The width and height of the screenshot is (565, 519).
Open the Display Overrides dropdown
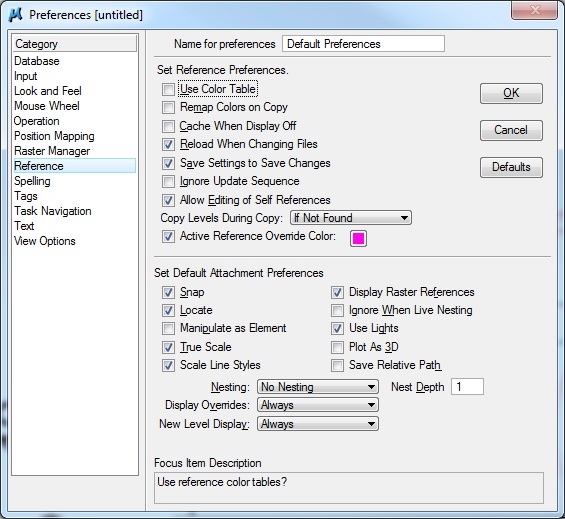coord(318,405)
